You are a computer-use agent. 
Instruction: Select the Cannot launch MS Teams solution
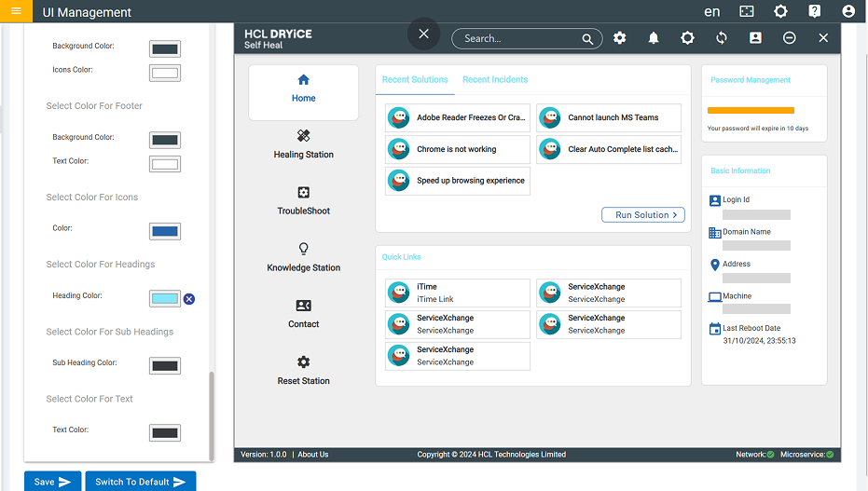pyautogui.click(x=609, y=117)
